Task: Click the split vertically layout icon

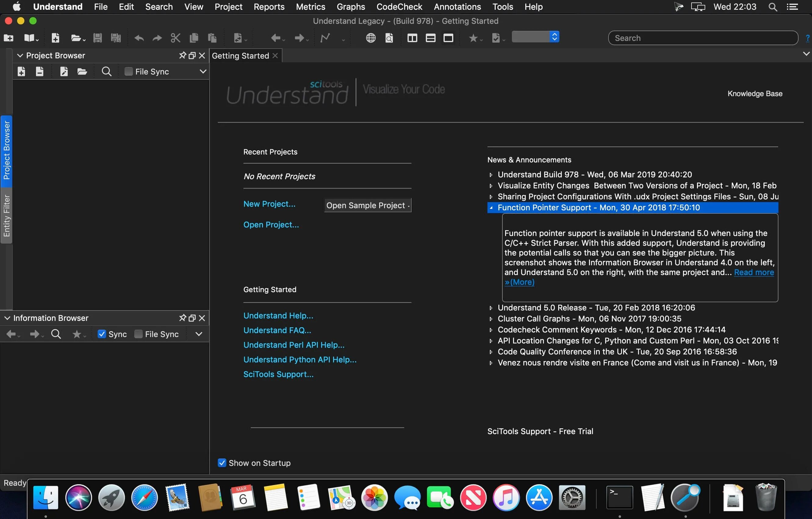Action: pyautogui.click(x=412, y=38)
